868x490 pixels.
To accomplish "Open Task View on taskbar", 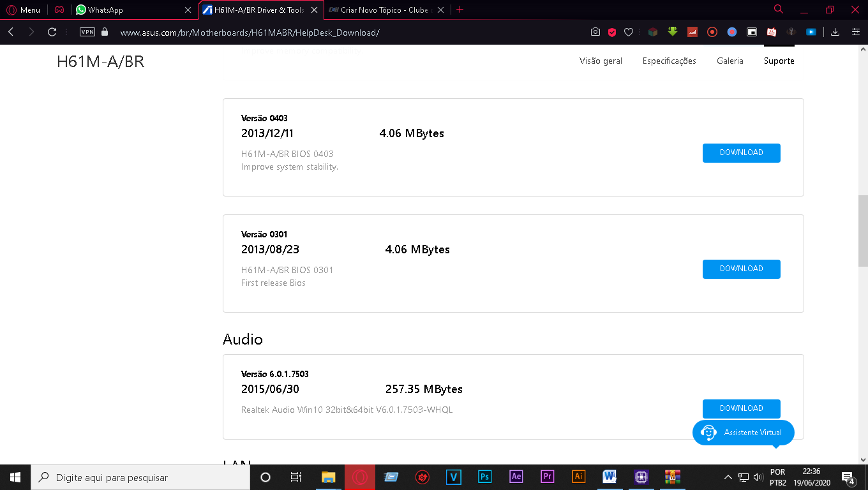I will point(296,477).
